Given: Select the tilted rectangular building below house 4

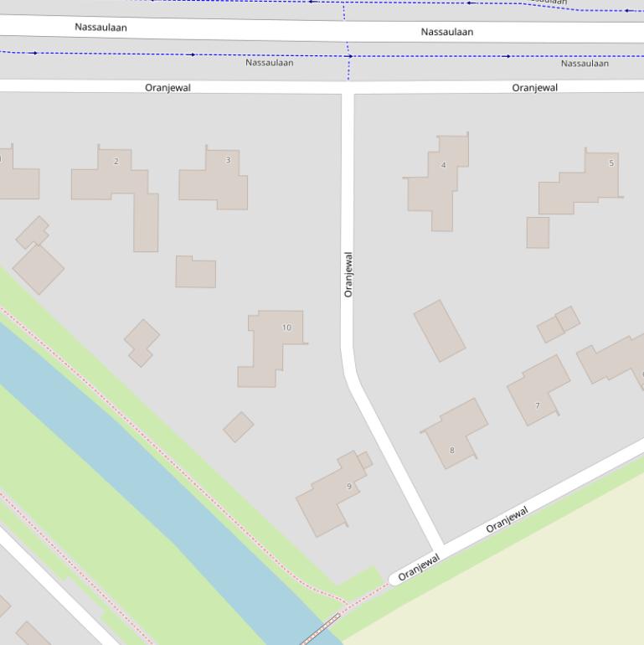Looking at the screenshot, I should (440, 331).
